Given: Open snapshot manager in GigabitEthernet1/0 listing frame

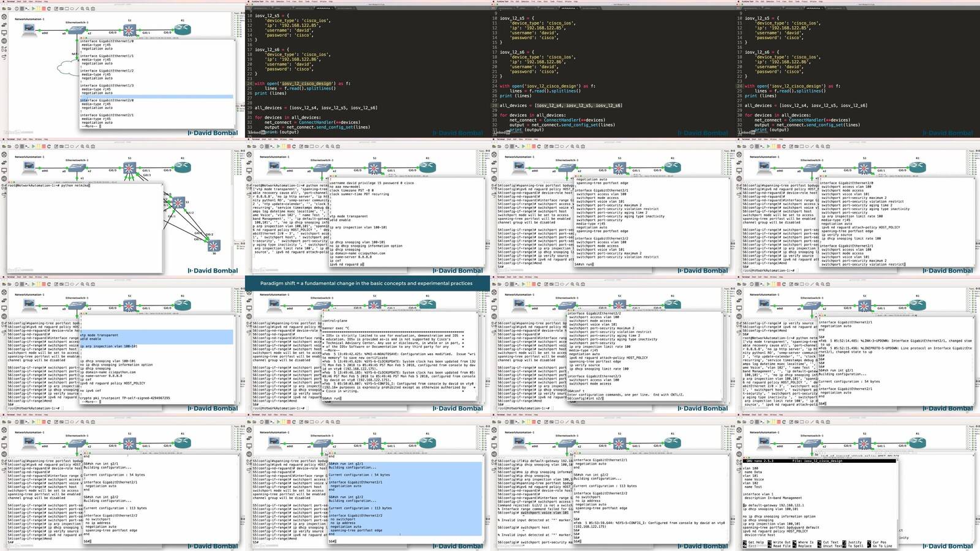Looking at the screenshot, I should tap(17, 9).
